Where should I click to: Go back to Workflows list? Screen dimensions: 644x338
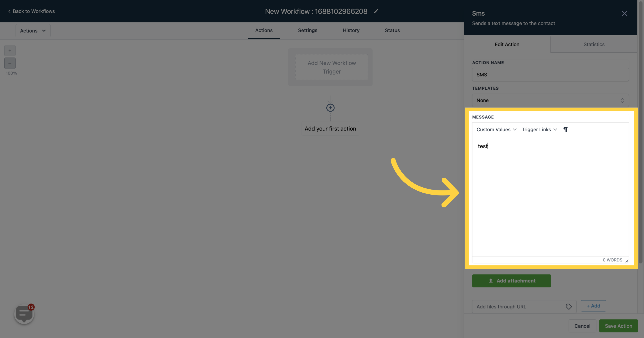pos(31,11)
